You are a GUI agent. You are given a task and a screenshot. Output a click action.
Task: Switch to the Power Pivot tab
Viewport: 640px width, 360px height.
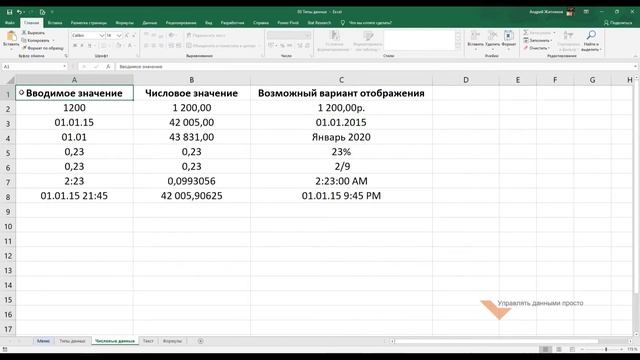tap(288, 22)
